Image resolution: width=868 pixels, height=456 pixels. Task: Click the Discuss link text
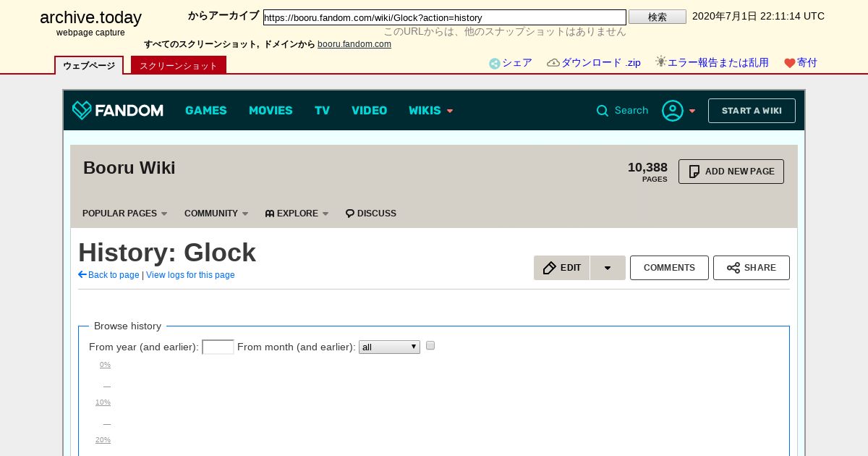[x=377, y=214]
